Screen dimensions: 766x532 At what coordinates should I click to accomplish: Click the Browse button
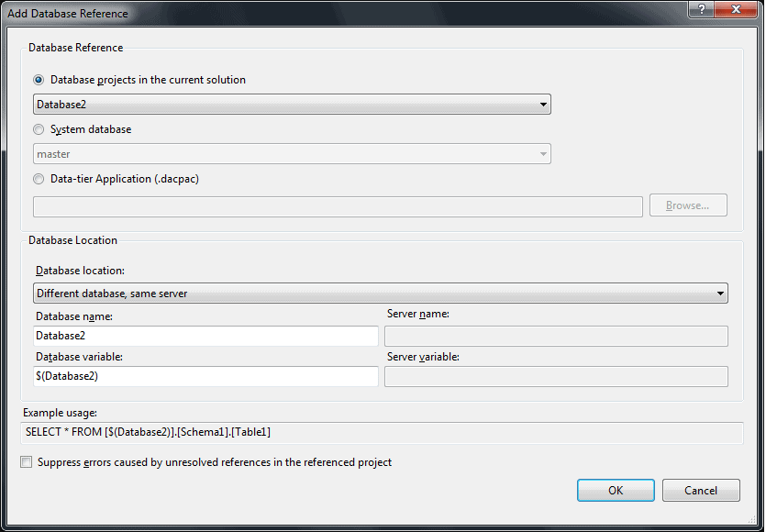pyautogui.click(x=688, y=205)
